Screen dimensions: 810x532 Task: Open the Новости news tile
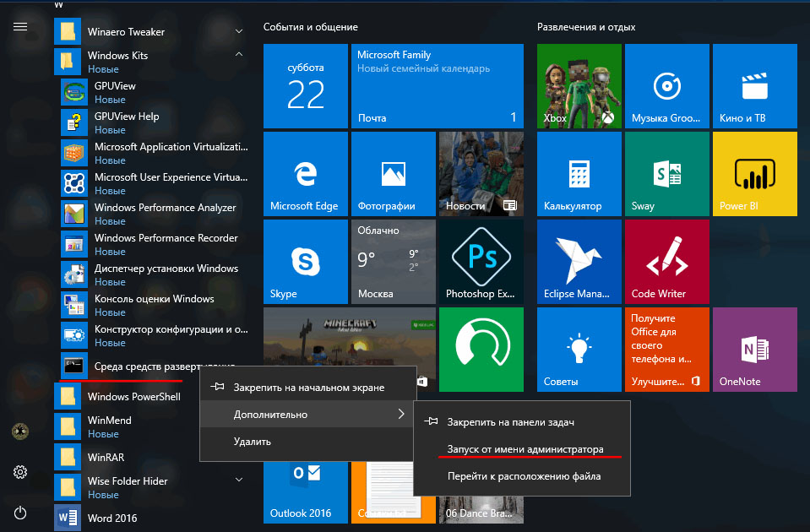tap(481, 174)
